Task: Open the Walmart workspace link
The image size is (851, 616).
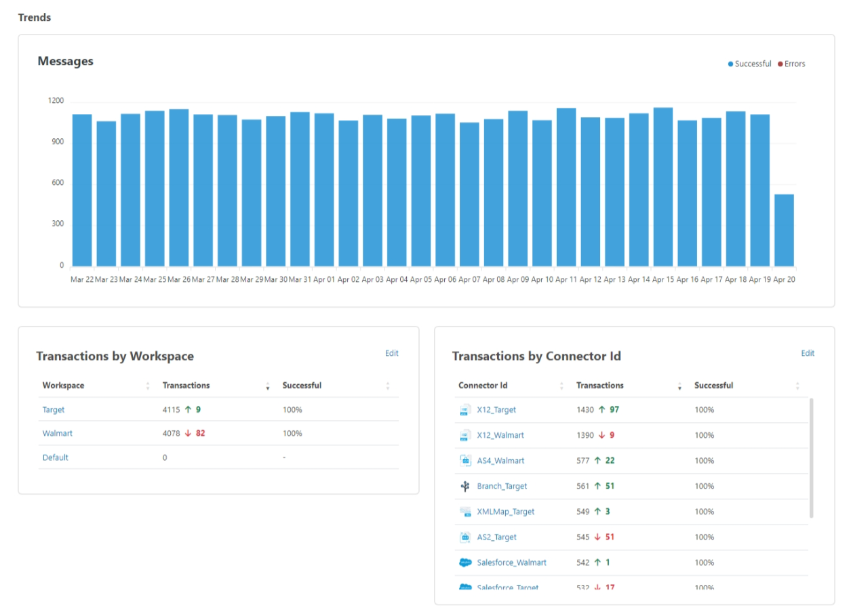Action: click(x=57, y=434)
